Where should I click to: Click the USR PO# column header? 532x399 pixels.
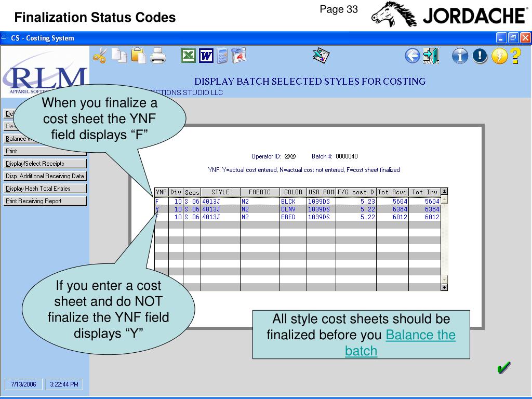321,192
